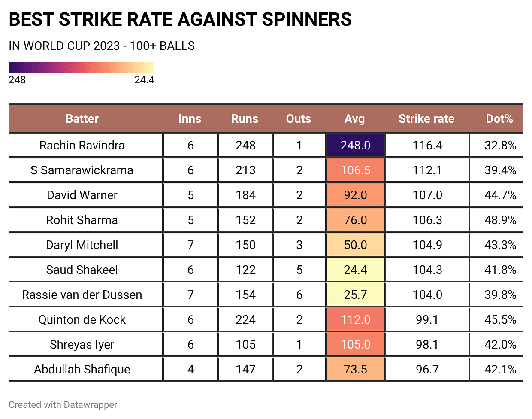Click the Avg column header
Screen dimensions: 532x419
click(x=354, y=119)
